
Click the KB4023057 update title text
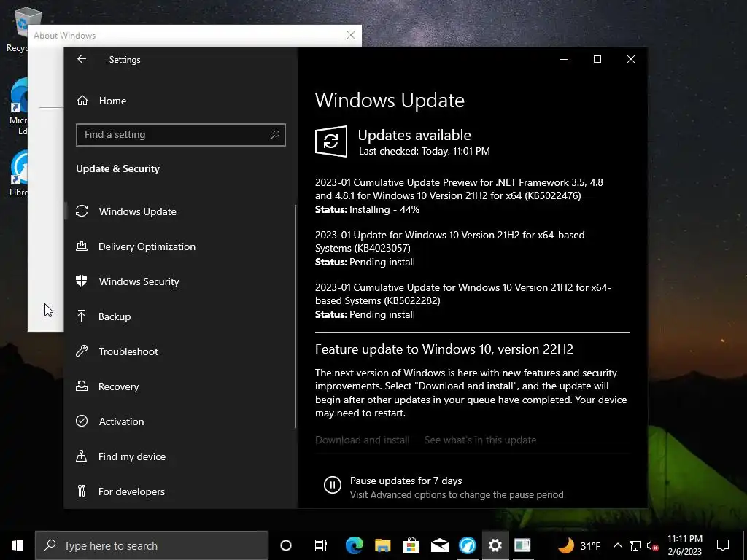(449, 241)
